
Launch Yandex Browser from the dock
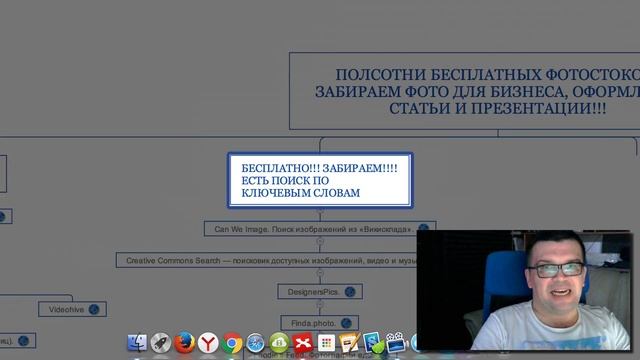[x=208, y=342]
